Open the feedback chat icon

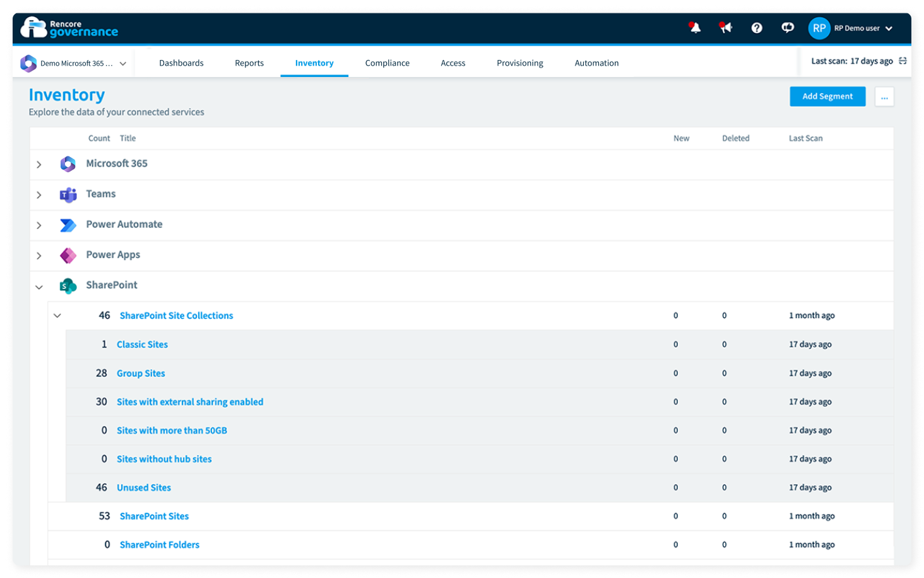pos(788,28)
